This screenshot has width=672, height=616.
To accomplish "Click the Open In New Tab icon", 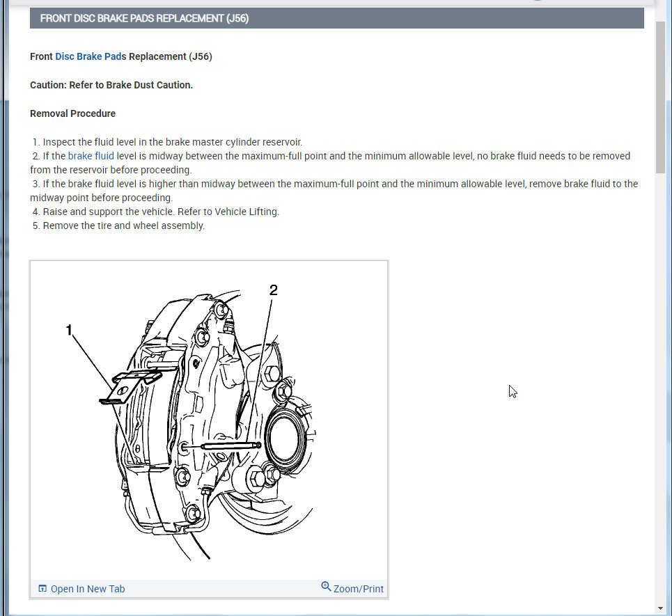I will point(42,589).
